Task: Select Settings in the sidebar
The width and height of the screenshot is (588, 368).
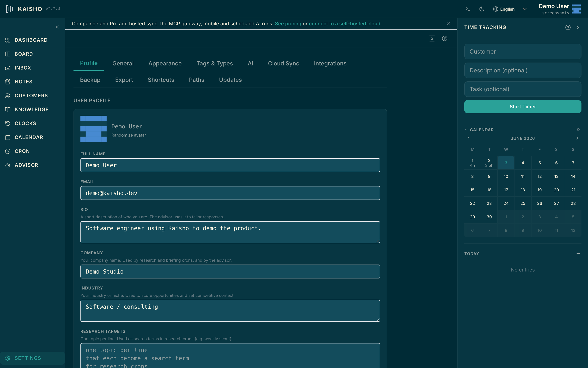Action: 32,358
